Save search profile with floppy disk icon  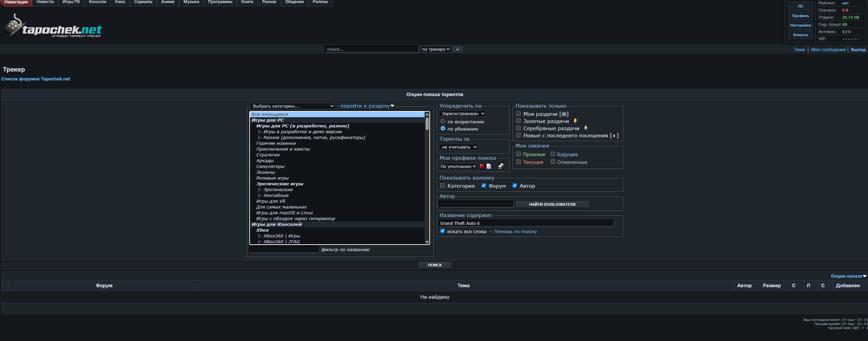tap(501, 166)
